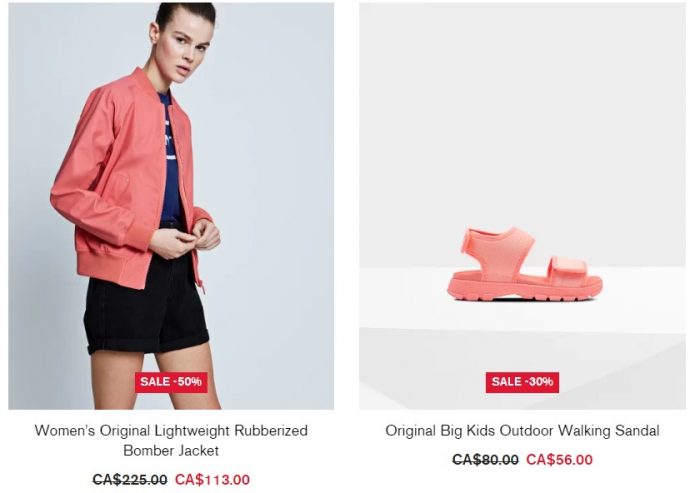This screenshot has height=493, width=700.
Task: Click the jacket's ribbed hem
Action: 112,270
